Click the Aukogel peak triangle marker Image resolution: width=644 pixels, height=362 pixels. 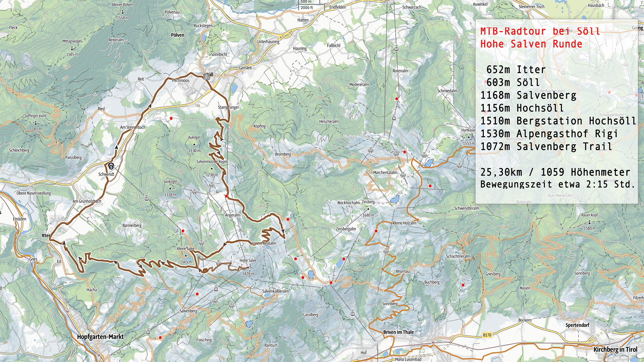pyautogui.click(x=194, y=144)
